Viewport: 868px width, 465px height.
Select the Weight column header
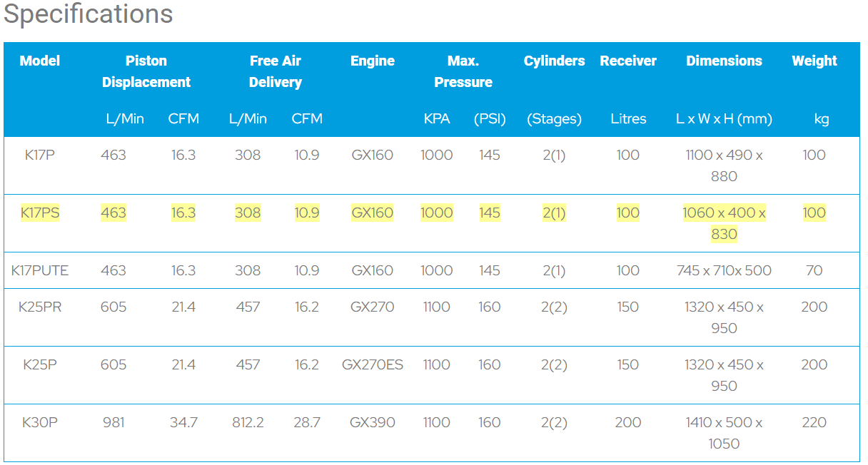pyautogui.click(x=814, y=61)
